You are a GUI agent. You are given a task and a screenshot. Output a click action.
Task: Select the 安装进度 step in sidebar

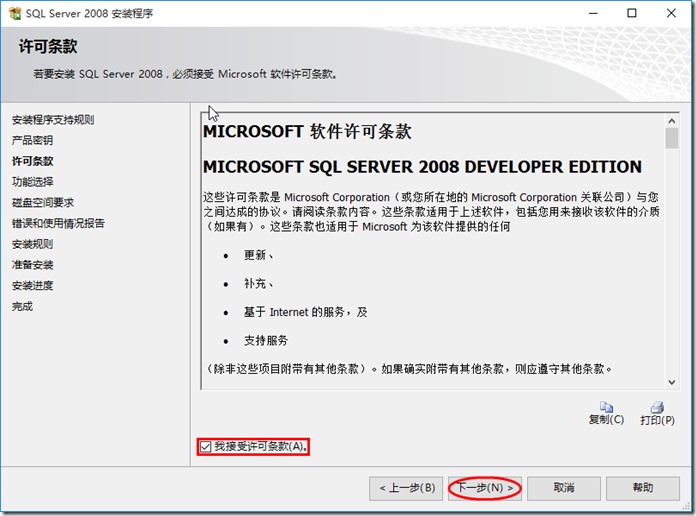point(32,286)
